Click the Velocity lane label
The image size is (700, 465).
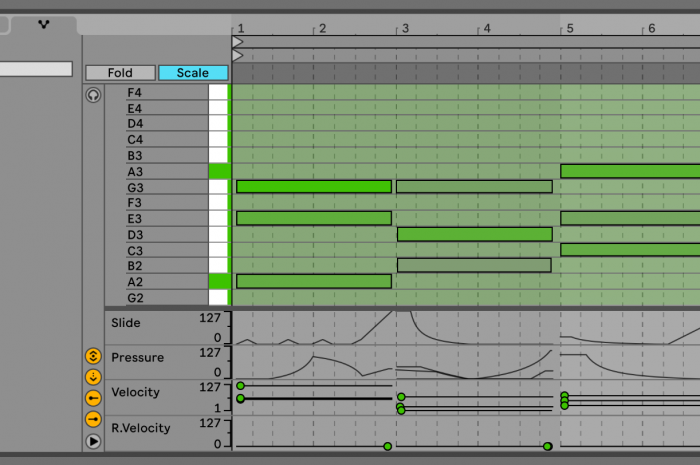[x=135, y=392]
